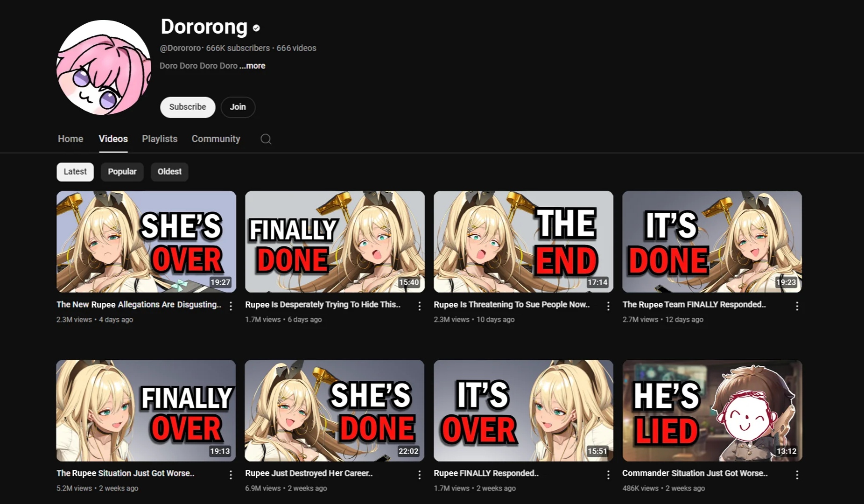The image size is (864, 504).
Task: Click '1.7M views • 2 weeks ago' metadata
Action: [475, 489]
